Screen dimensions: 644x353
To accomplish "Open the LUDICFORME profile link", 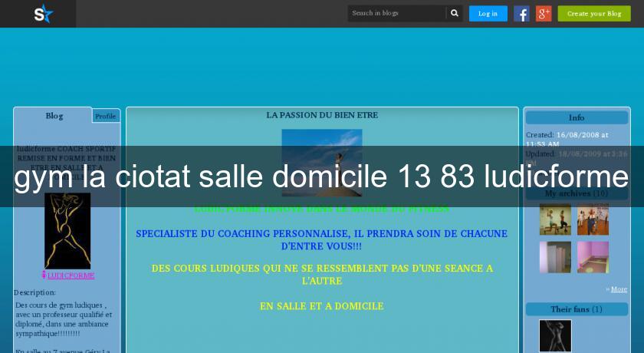I will pos(71,275).
